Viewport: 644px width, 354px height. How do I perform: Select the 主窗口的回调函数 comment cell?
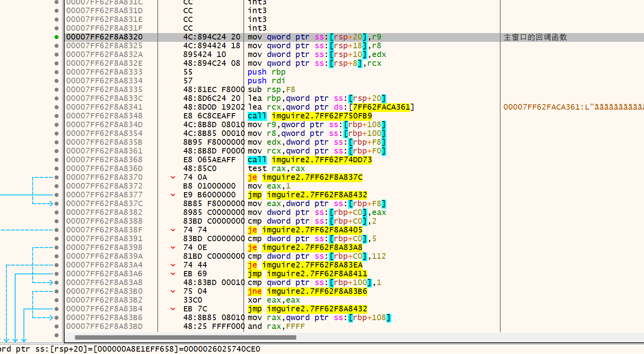pyautogui.click(x=535, y=37)
